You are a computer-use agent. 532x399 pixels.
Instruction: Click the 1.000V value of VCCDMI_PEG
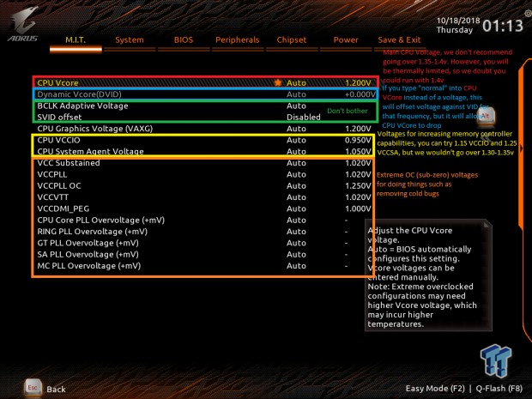pyautogui.click(x=358, y=209)
